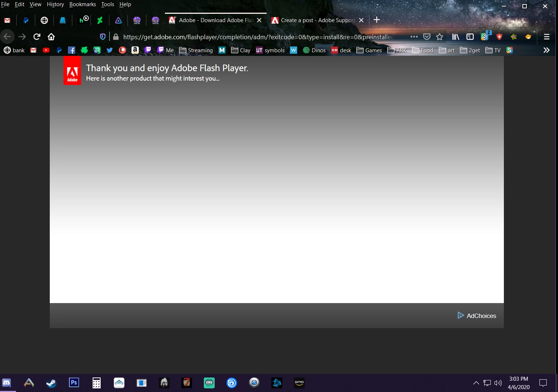
Task: Save page to Pocket
Action: [x=427, y=37]
